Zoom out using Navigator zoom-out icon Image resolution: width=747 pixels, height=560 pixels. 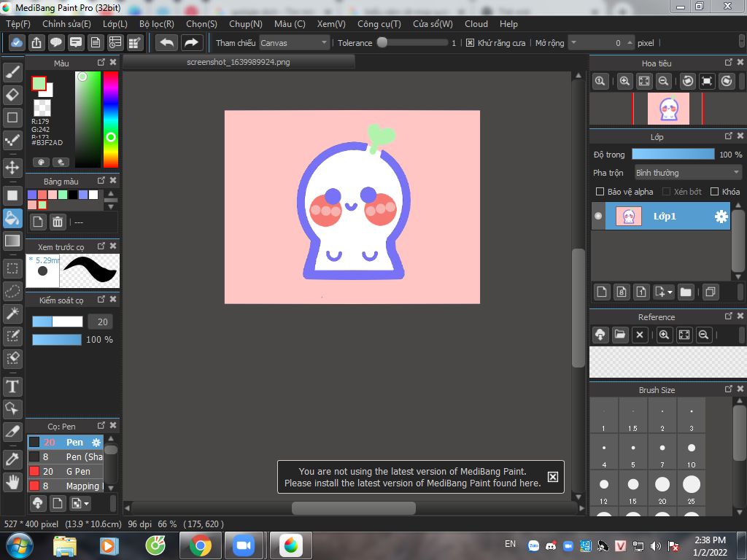point(663,81)
